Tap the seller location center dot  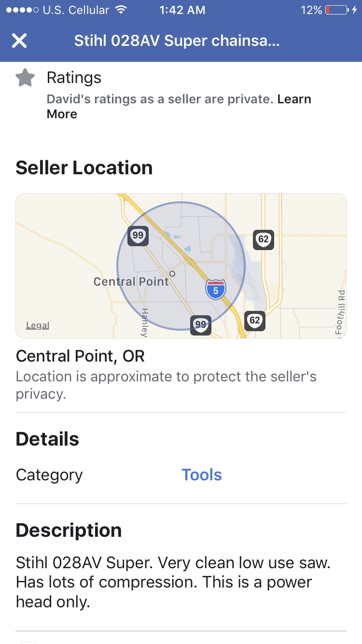pos(172,273)
